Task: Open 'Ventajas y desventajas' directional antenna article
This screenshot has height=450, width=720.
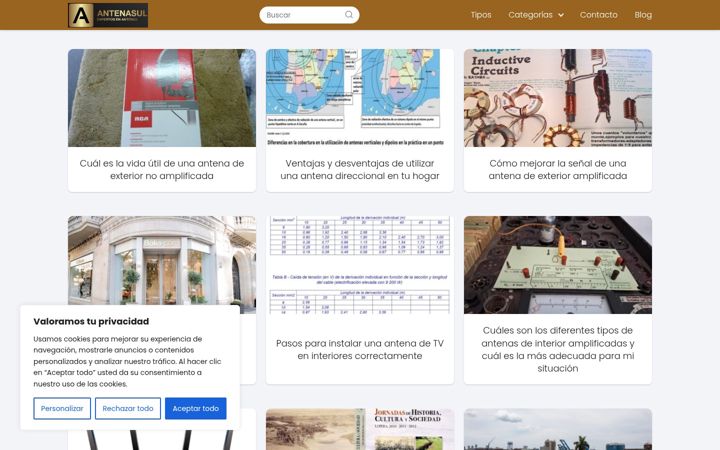Action: coord(360,169)
